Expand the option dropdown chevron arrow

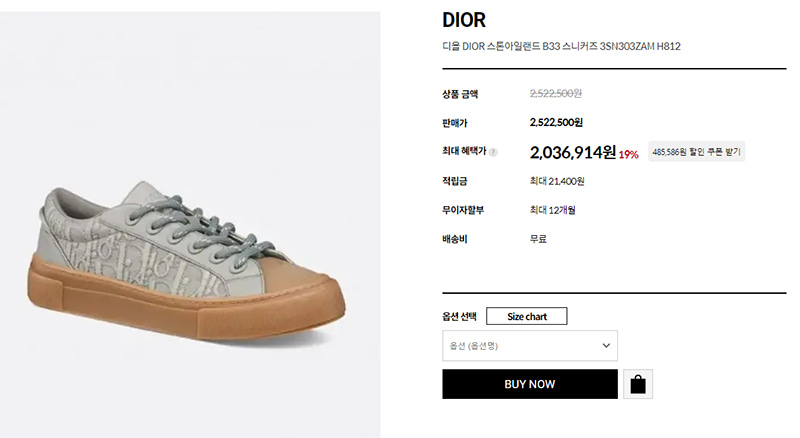point(606,346)
